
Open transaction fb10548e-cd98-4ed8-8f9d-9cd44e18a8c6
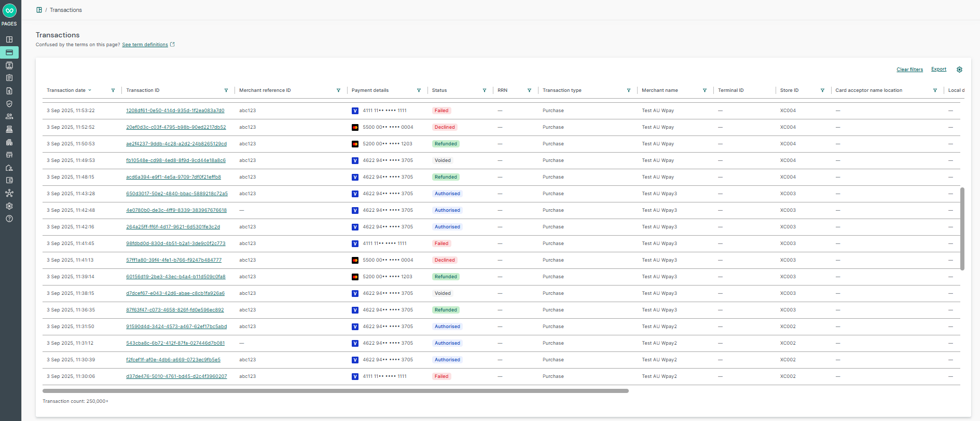(x=176, y=160)
